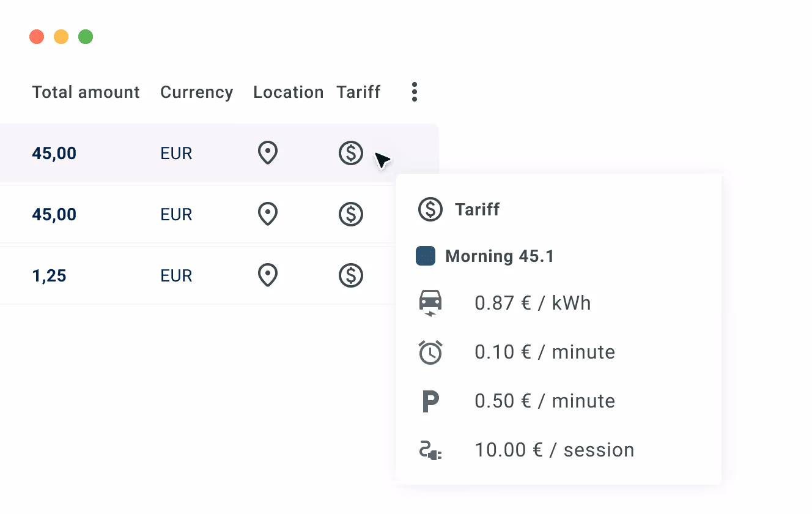Click the yellow minimize traffic light
Viewport: 812px width, 514px height.
point(61,37)
